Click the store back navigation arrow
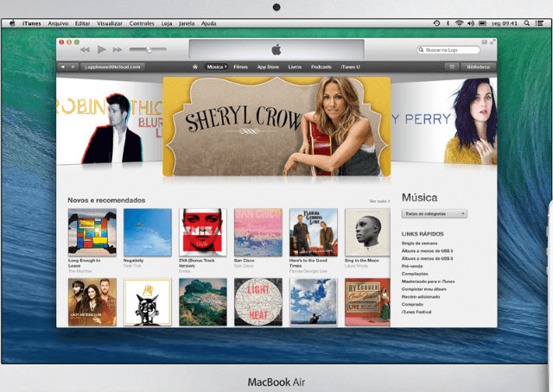The width and height of the screenshot is (553, 392). coord(63,66)
